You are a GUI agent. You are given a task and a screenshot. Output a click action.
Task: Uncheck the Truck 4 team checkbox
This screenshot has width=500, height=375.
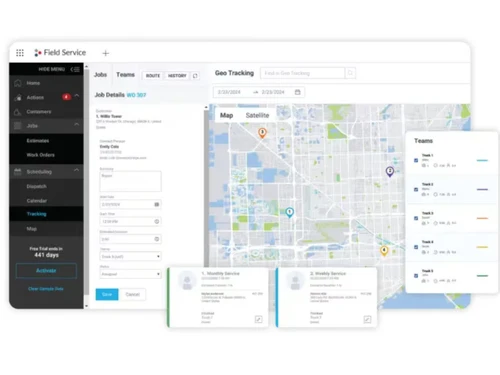[416, 247]
